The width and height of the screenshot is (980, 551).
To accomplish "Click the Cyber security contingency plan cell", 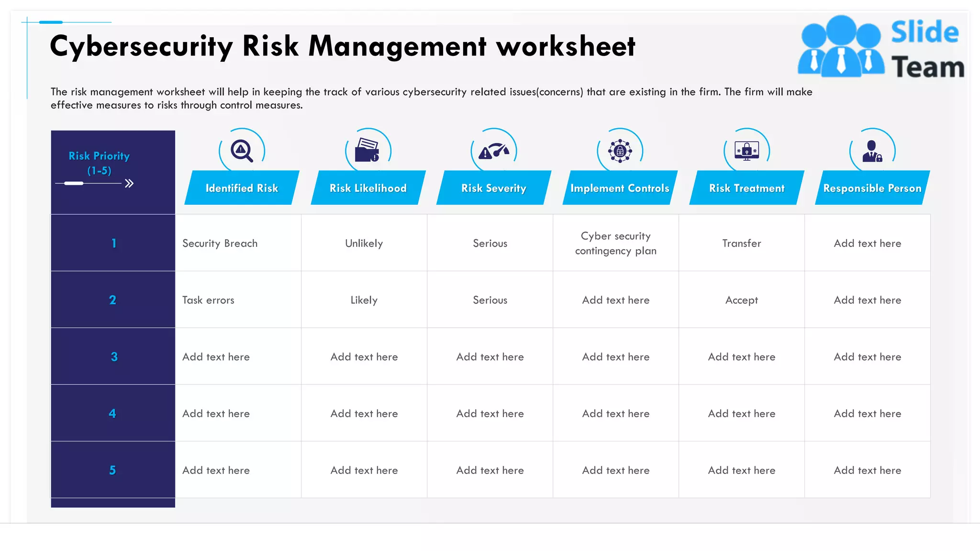I will pos(615,243).
